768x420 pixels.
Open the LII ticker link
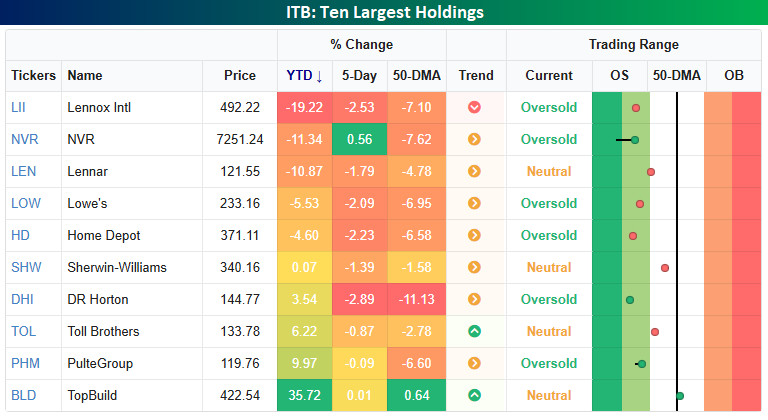[19, 107]
